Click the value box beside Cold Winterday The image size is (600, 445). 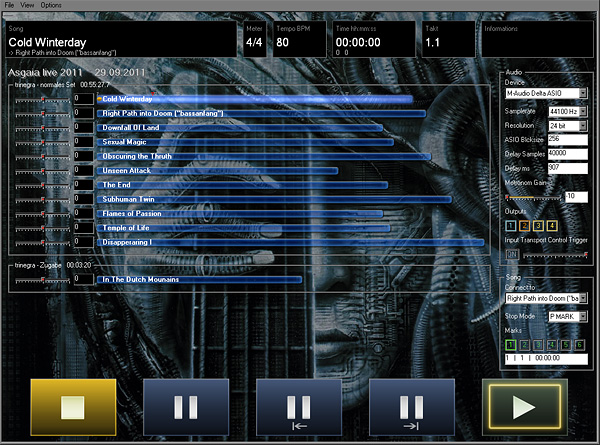83,99
